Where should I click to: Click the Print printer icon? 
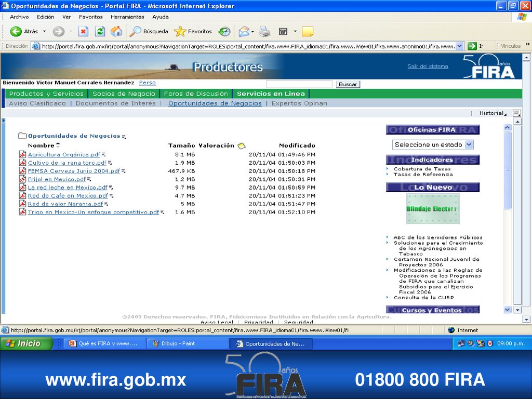click(264, 32)
